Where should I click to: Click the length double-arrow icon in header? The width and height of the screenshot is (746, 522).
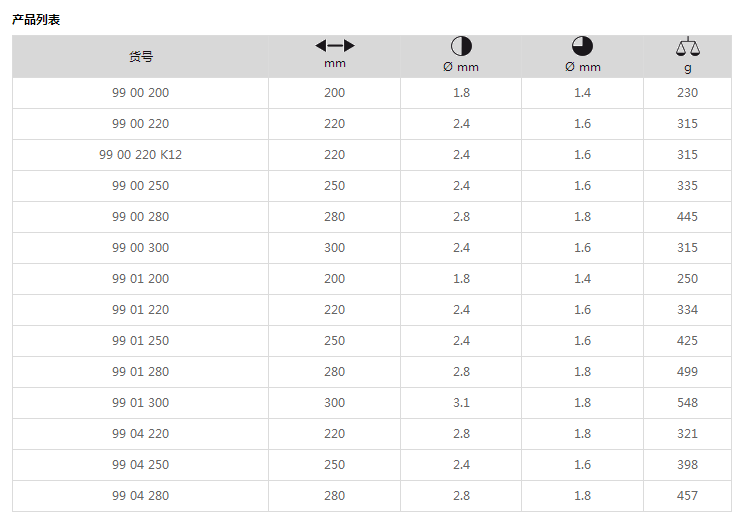coord(335,46)
